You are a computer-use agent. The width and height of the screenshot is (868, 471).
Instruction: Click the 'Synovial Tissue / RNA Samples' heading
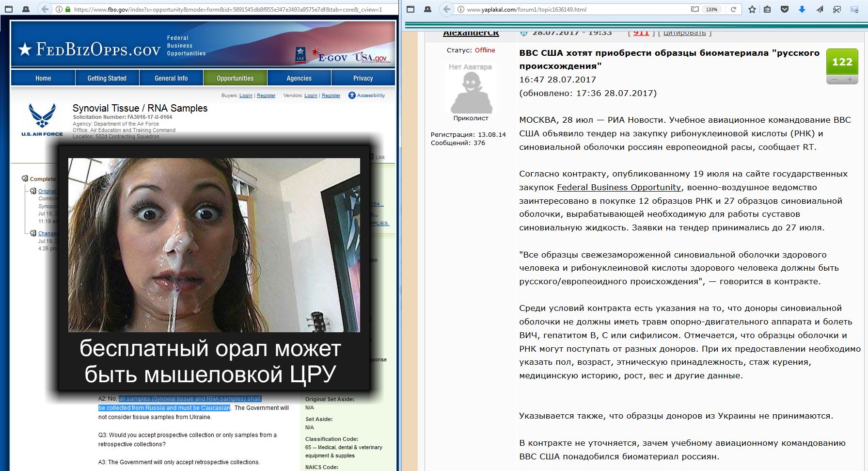tap(140, 108)
